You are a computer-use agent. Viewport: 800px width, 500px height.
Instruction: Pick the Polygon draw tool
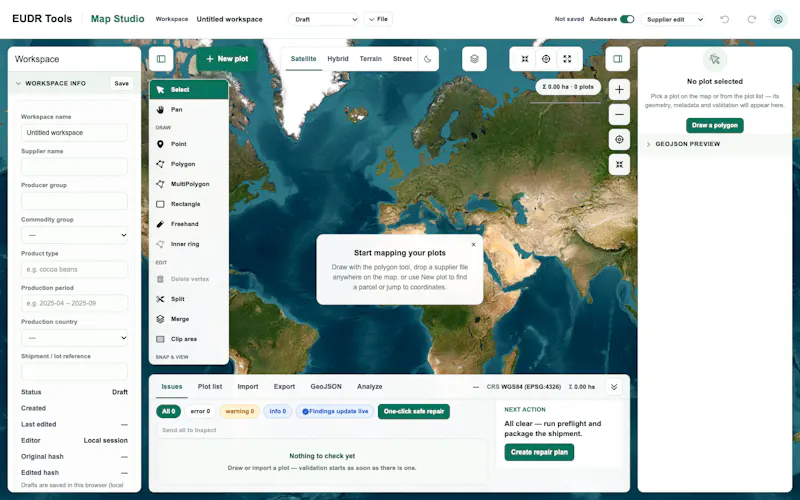coord(188,164)
